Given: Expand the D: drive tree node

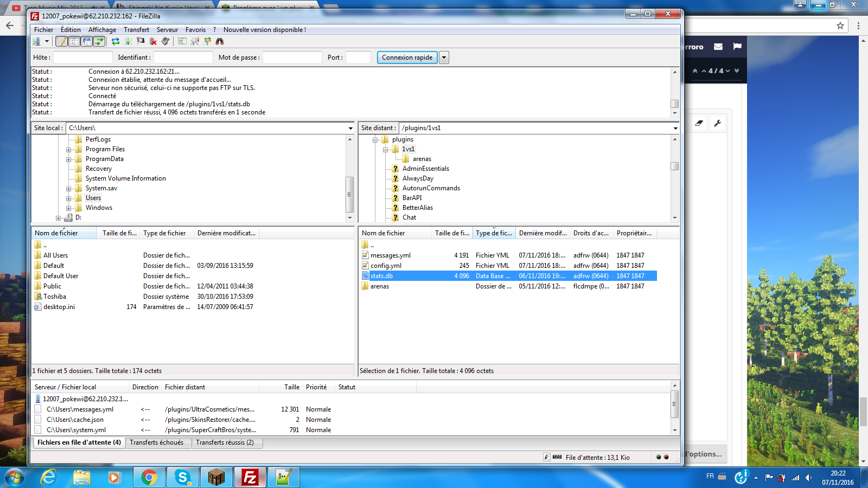Looking at the screenshot, I should (58, 218).
